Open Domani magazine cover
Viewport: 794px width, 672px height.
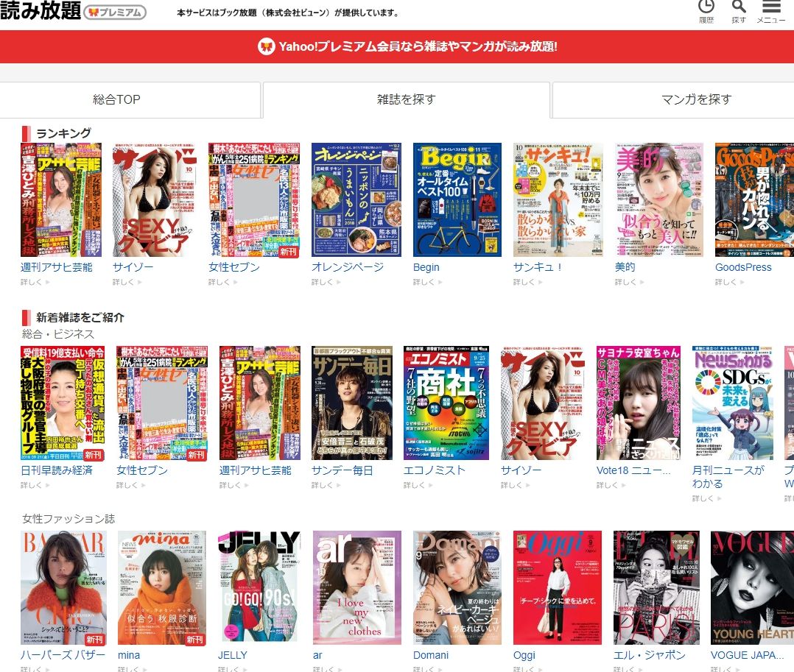[x=457, y=588]
